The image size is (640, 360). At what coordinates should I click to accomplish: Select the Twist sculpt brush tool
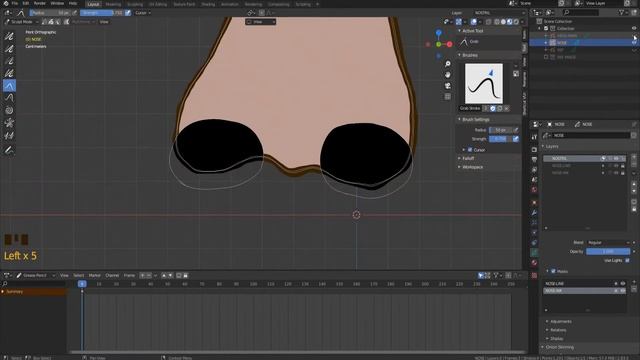coord(9,110)
